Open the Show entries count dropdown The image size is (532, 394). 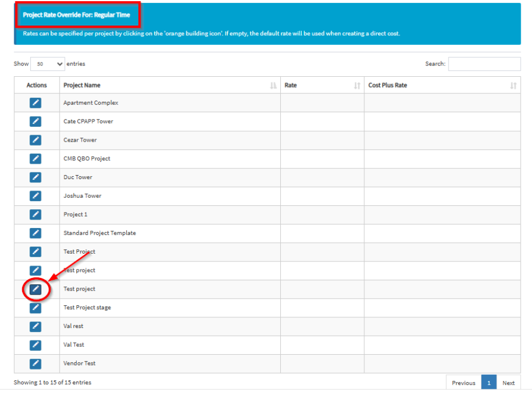(x=48, y=64)
